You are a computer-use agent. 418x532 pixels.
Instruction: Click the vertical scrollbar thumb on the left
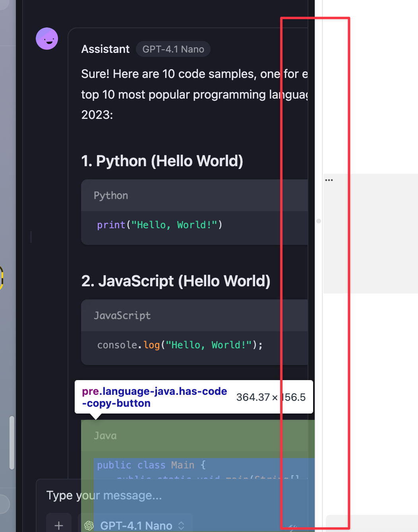click(12, 443)
